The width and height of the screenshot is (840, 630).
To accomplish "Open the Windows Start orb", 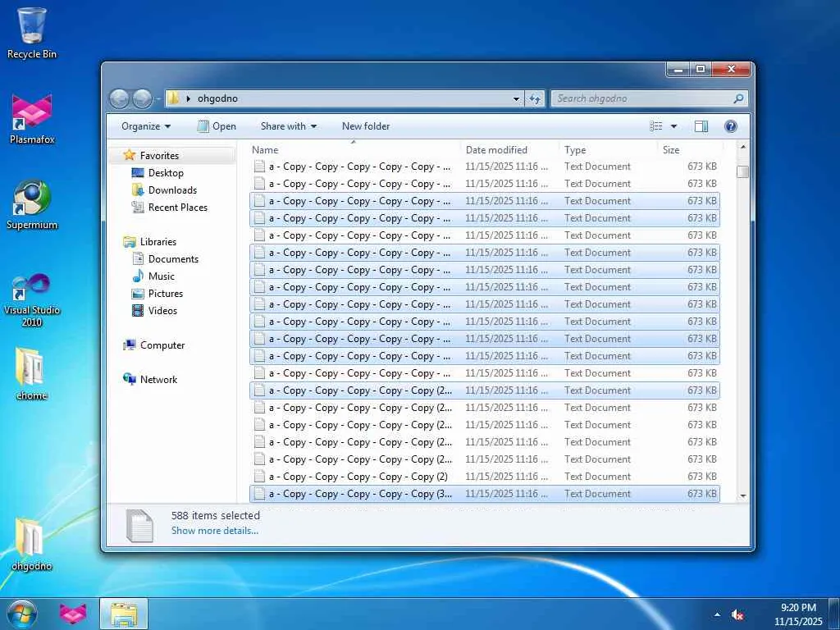I will pos(22,614).
